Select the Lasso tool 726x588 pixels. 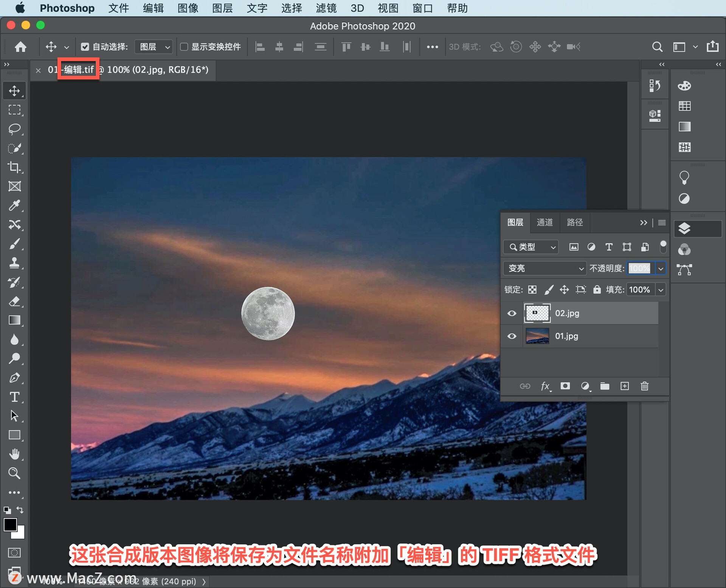[x=14, y=129]
